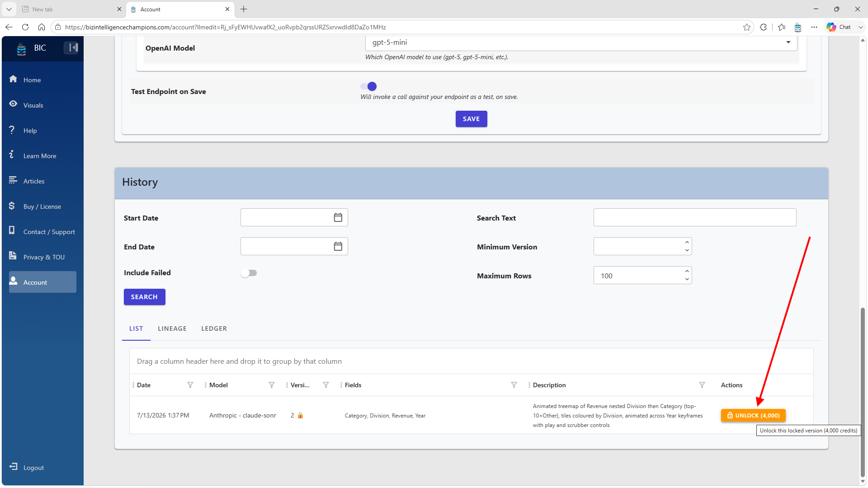Click the SEARCH button
This screenshot has height=488, width=868.
coord(144,297)
